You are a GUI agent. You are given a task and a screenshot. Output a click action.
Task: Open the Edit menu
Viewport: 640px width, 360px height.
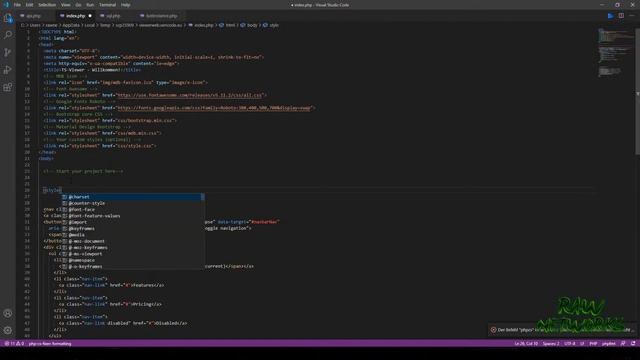pos(29,5)
